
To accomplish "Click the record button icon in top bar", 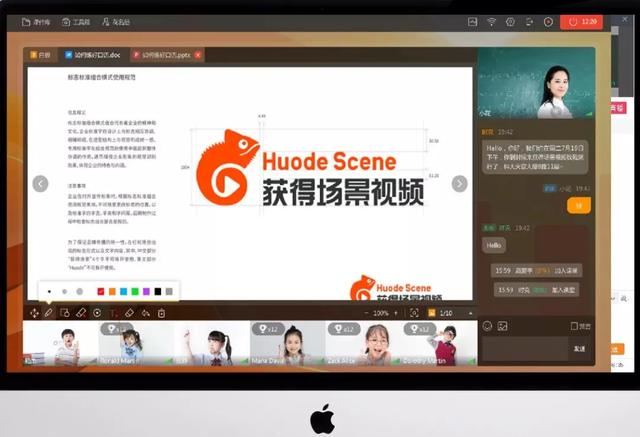I will tap(548, 22).
